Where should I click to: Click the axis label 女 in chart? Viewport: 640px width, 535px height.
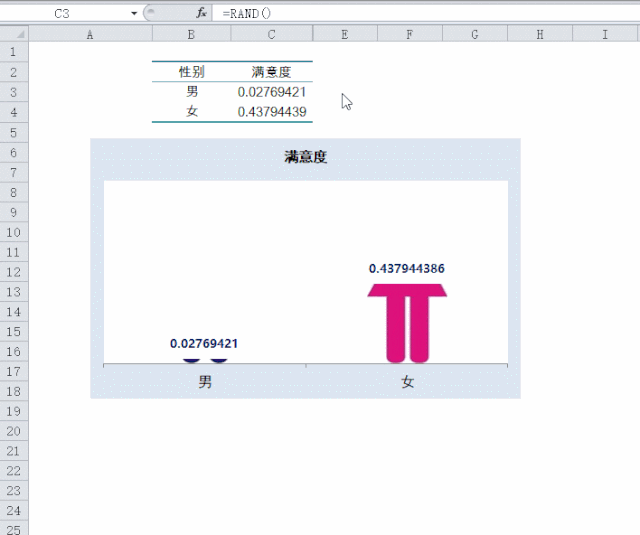pos(407,382)
